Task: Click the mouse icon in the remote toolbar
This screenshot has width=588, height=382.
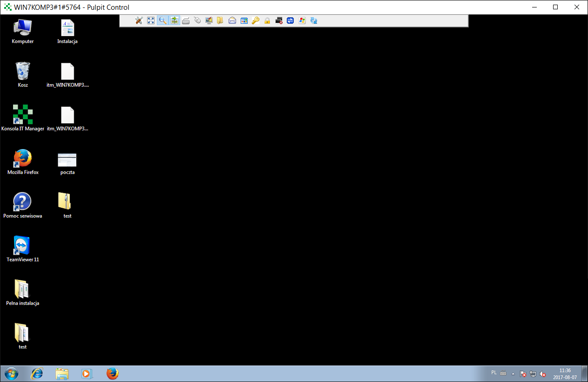Action: pos(197,20)
